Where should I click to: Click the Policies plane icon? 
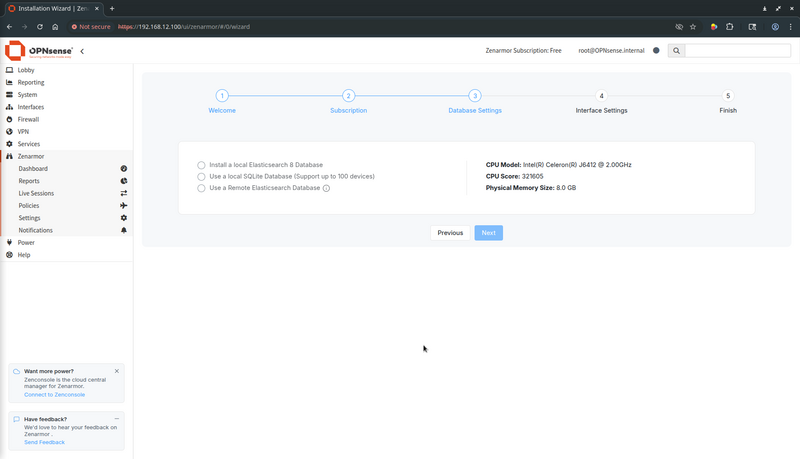coord(123,206)
